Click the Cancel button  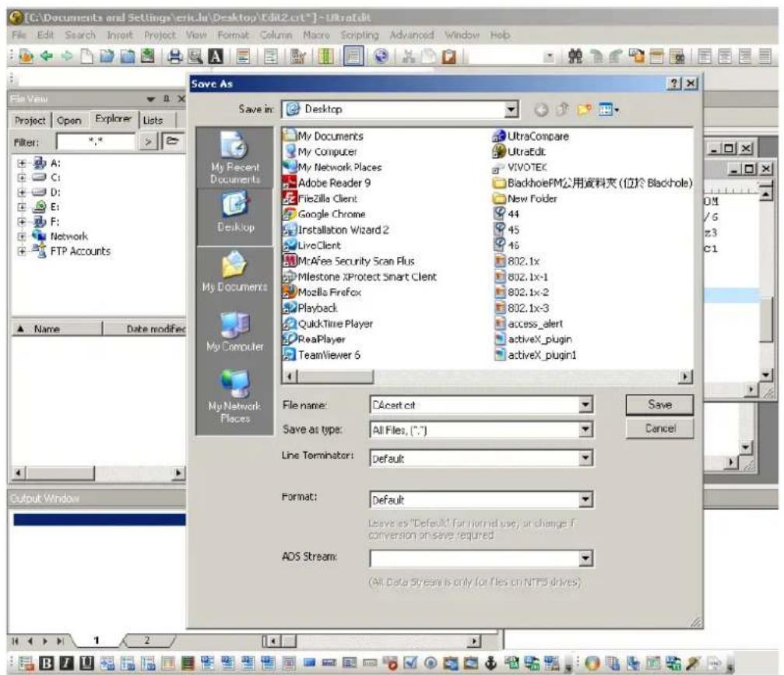(659, 428)
